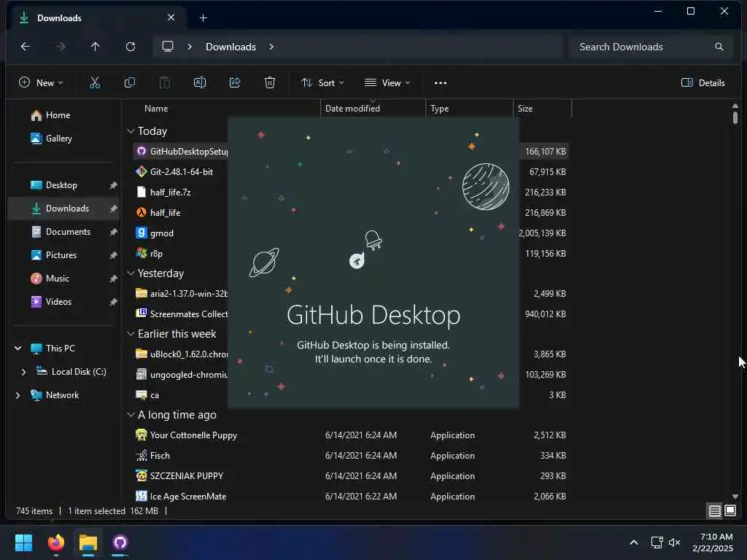Collapse the A long time ago group
This screenshot has width=747, height=560.
point(131,415)
